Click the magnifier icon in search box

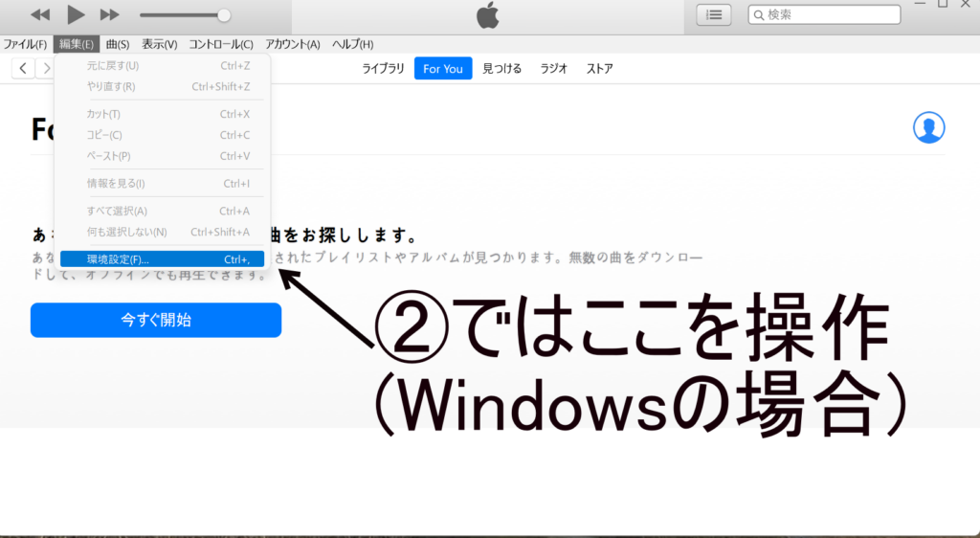(759, 15)
